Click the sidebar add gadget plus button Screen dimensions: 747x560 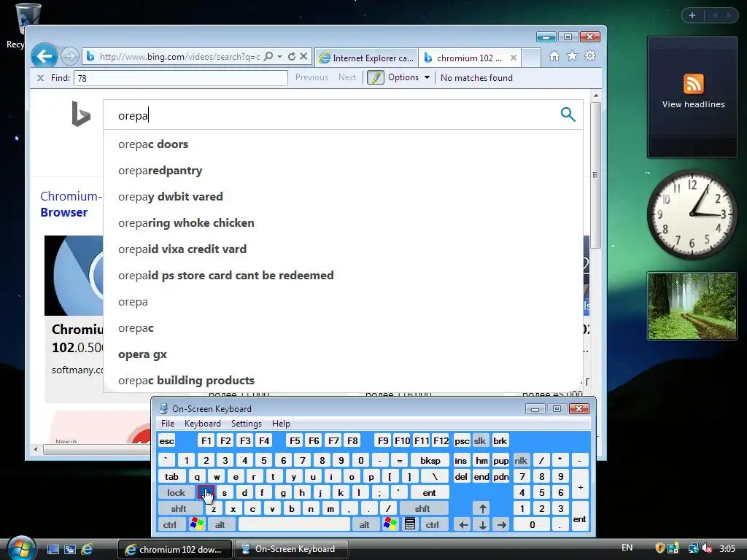click(692, 15)
